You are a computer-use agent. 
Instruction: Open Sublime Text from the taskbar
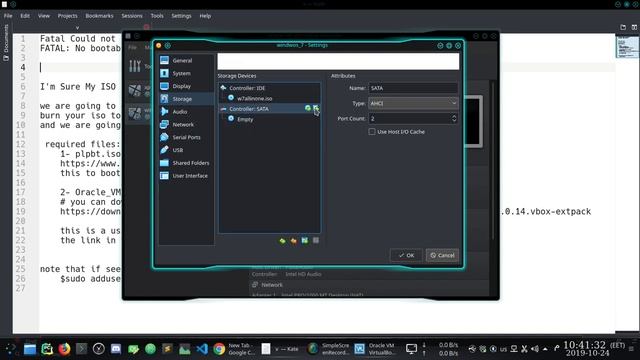[x=167, y=349]
